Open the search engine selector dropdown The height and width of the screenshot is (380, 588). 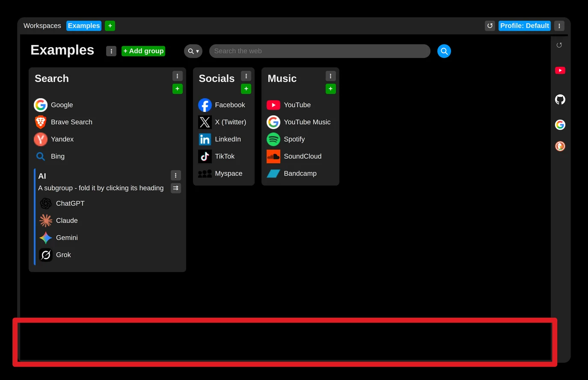193,51
